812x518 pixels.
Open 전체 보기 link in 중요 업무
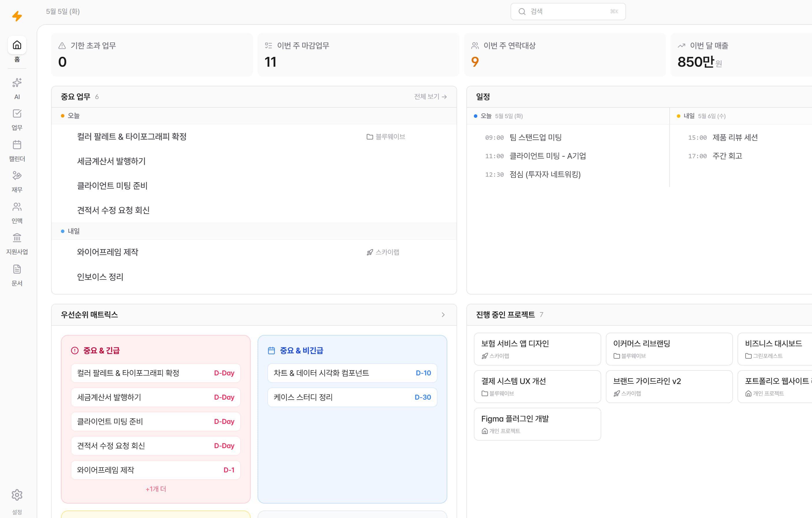click(x=430, y=97)
